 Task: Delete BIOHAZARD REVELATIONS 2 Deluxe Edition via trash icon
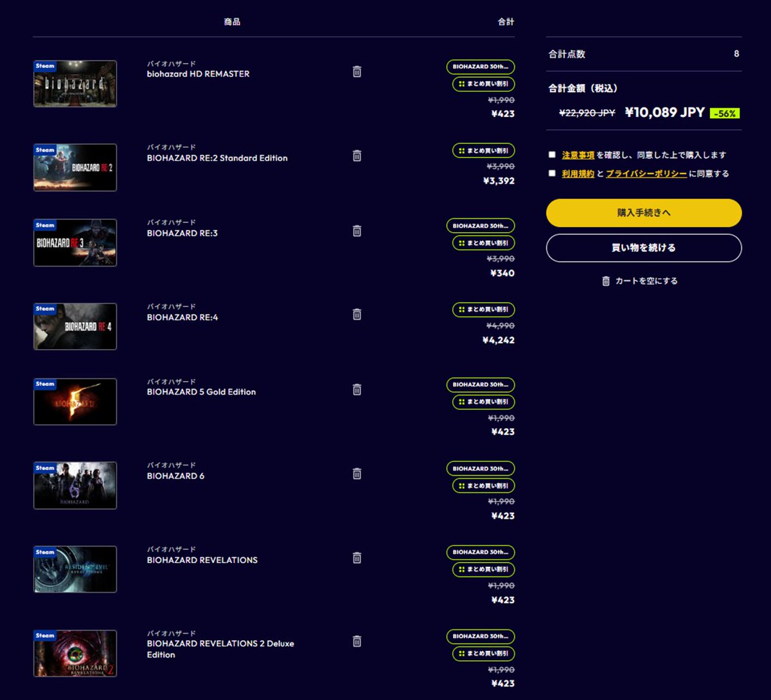tap(357, 642)
